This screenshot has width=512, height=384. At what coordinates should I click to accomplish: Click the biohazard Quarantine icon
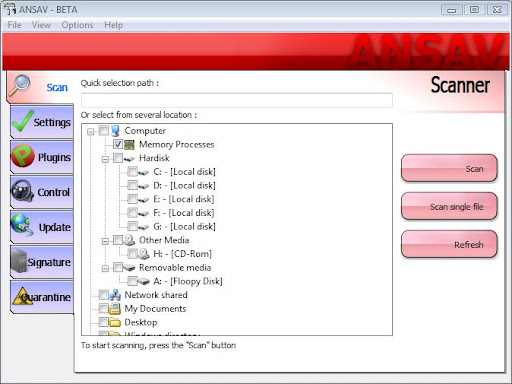pos(22,295)
